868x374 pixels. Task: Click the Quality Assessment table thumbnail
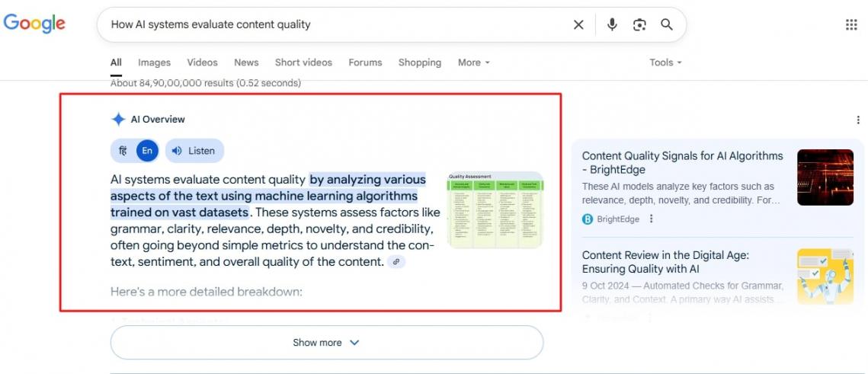[495, 209]
